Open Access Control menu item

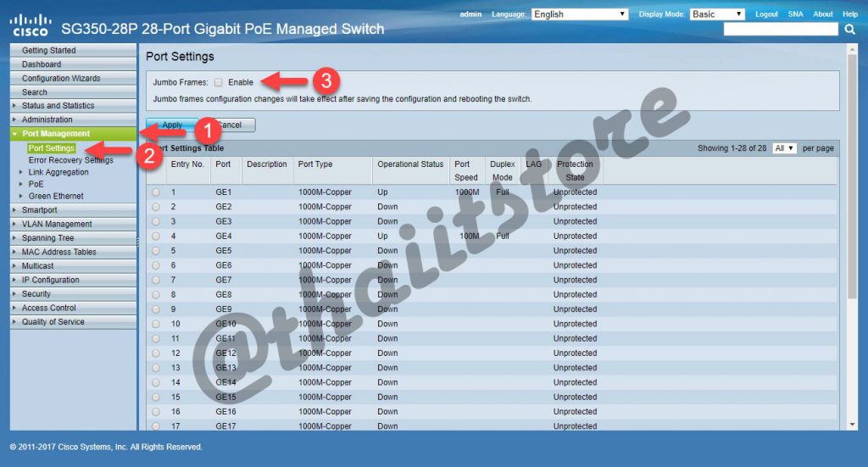coord(73,308)
